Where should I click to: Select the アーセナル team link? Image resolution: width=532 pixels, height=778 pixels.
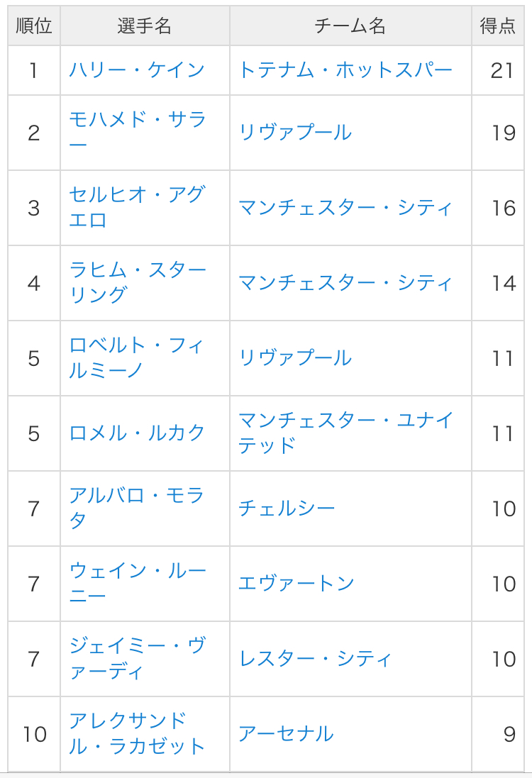tap(286, 734)
